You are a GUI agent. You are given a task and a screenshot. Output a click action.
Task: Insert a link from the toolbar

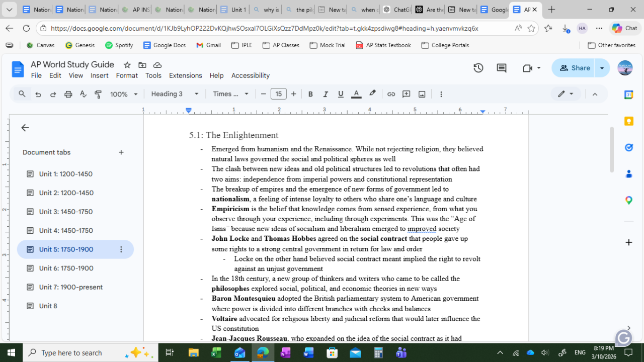pyautogui.click(x=391, y=94)
